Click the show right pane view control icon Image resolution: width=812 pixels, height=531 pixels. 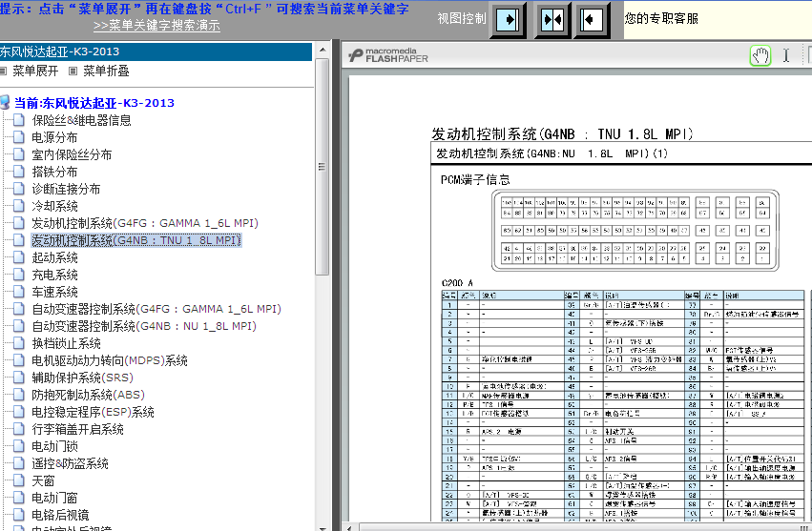click(508, 20)
